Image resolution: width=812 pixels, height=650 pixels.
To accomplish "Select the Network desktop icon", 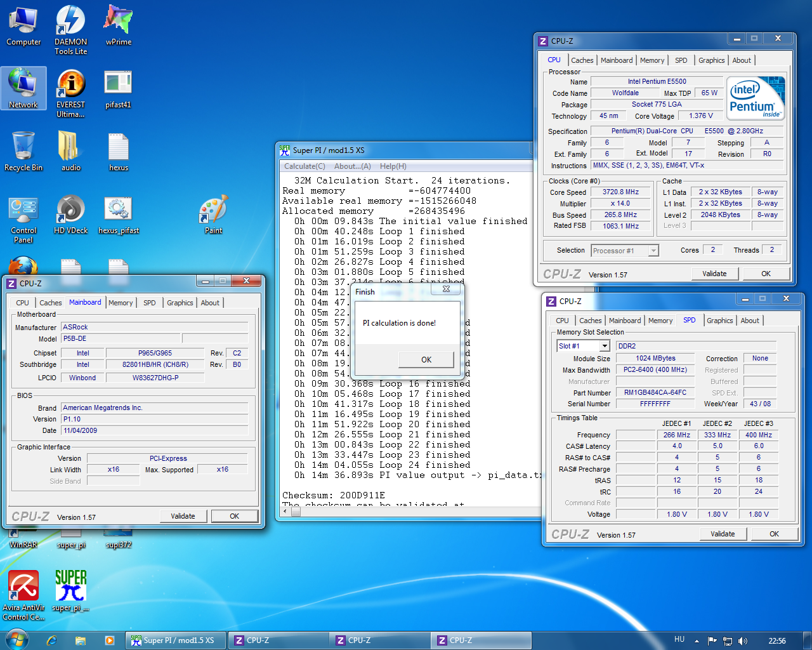I will point(23,88).
